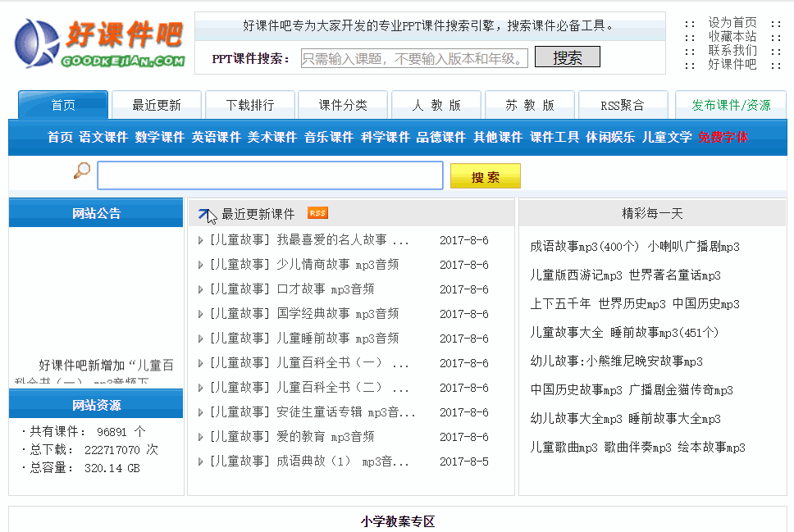Select 课件工具 in the navigation bar

554,137
